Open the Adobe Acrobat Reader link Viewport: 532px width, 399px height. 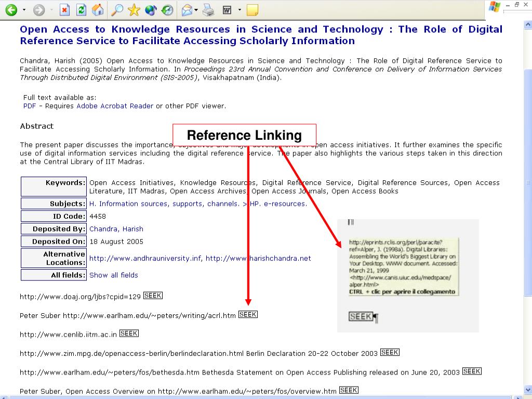[115, 106]
